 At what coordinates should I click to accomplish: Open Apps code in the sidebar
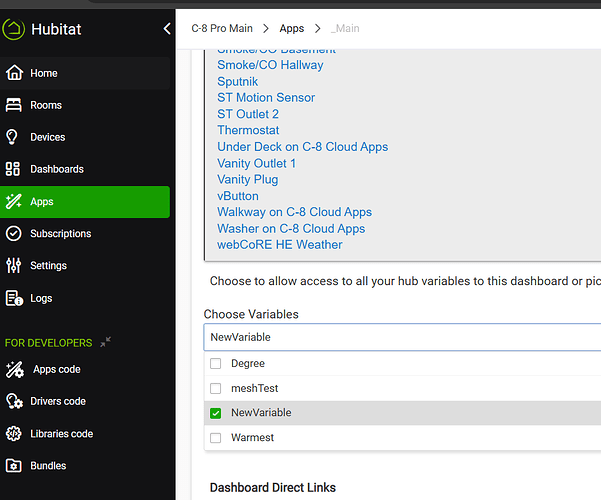pos(56,369)
